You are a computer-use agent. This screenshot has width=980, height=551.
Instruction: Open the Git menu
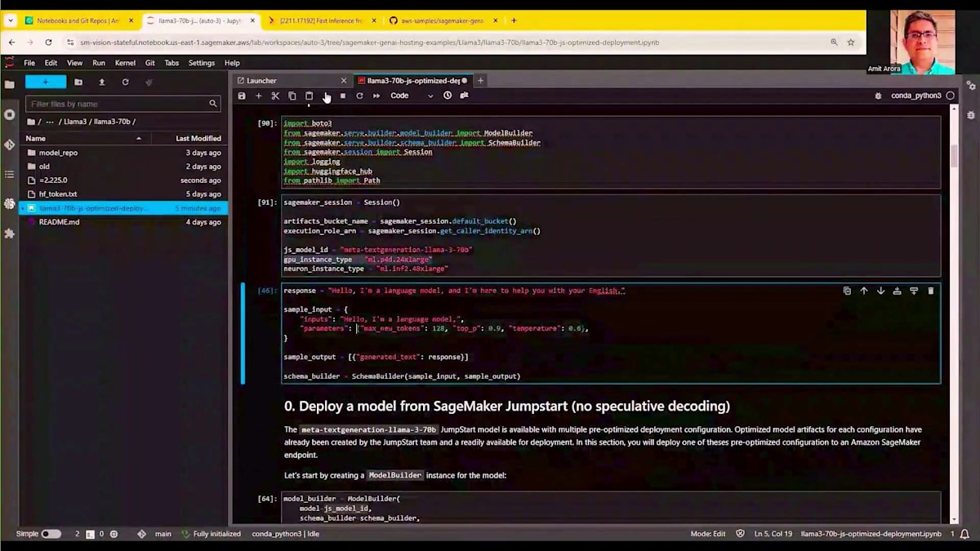(x=150, y=63)
